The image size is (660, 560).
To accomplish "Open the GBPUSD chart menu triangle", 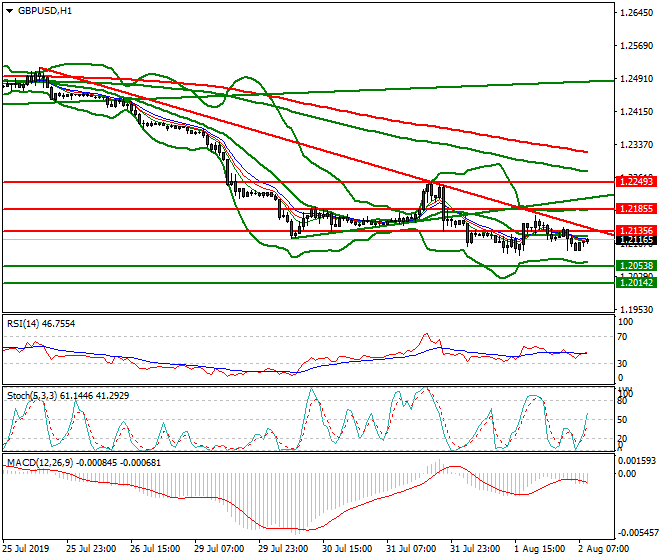I will (x=9, y=11).
